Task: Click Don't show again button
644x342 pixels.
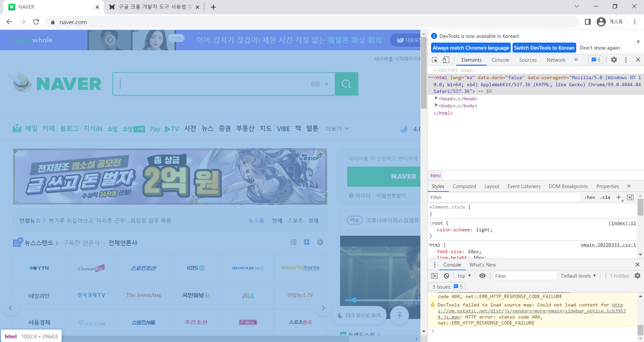Action: 600,48
